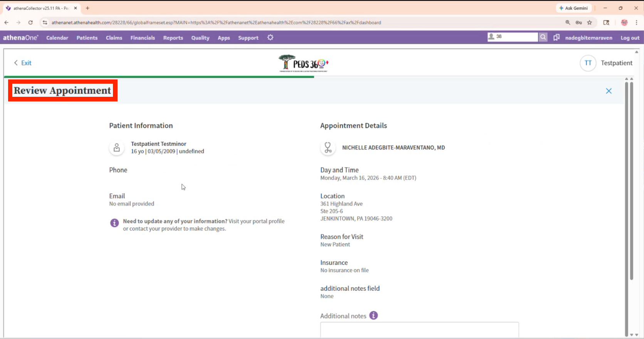The image size is (644, 339).
Task: Close the athenaCollector browser tab
Action: (x=76, y=8)
